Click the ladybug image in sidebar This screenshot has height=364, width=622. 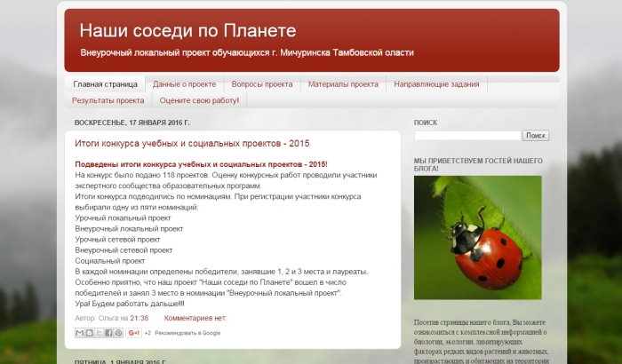(477, 238)
